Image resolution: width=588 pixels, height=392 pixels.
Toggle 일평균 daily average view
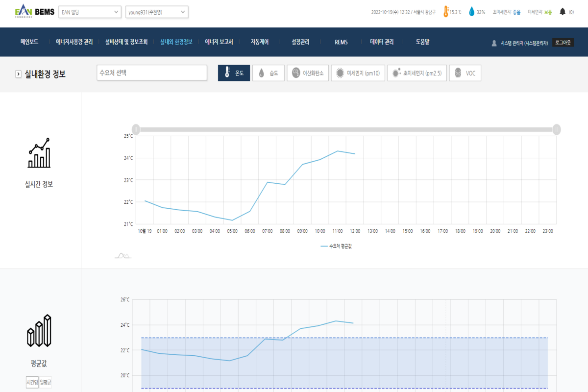point(46,383)
